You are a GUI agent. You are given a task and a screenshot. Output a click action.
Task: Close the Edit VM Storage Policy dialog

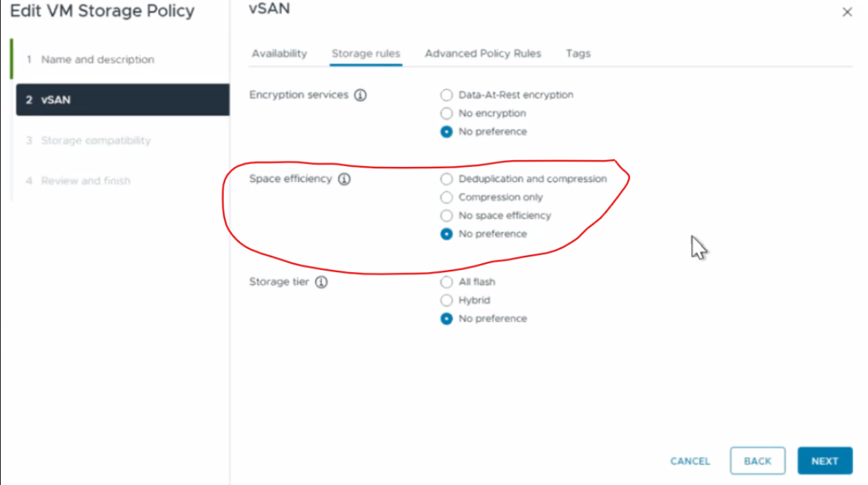pos(847,12)
